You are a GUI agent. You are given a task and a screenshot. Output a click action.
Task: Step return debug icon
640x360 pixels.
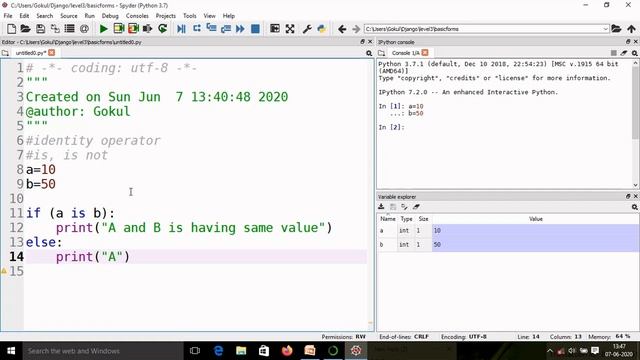click(226, 29)
